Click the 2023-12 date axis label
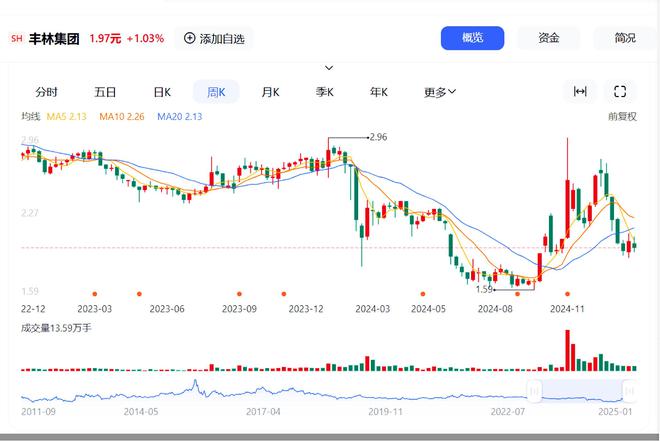This screenshot has width=660, height=441. tap(306, 309)
